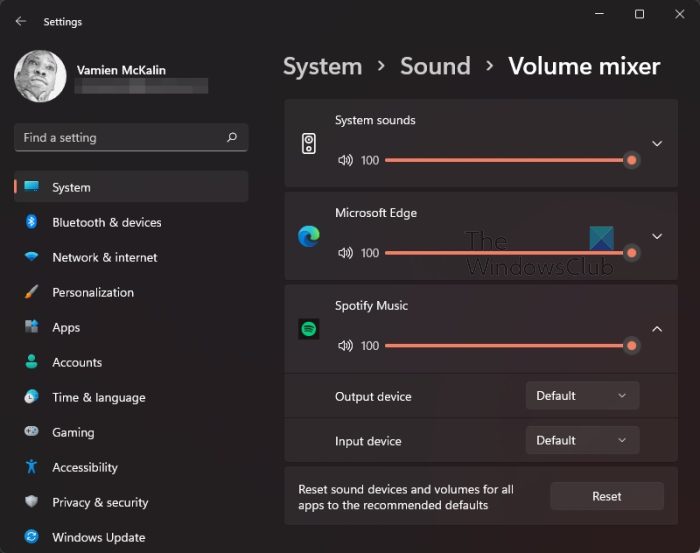Mute System sounds via speaker icon
This screenshot has height=553, width=700.
(x=346, y=160)
